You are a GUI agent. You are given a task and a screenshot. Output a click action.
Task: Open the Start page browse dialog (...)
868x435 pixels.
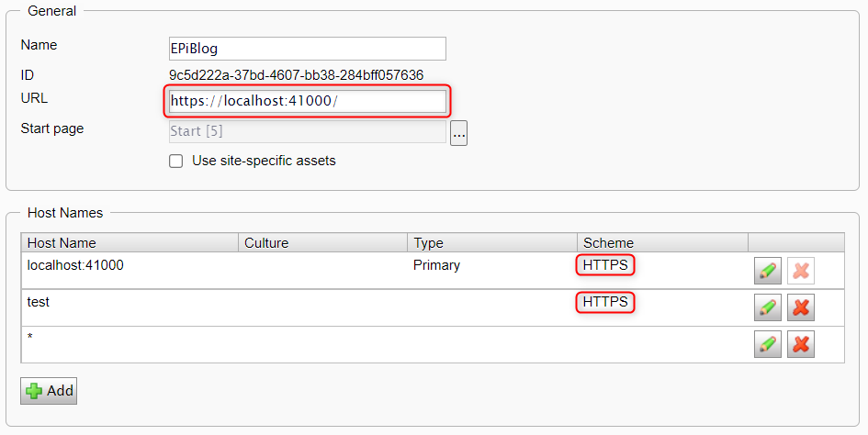(458, 133)
